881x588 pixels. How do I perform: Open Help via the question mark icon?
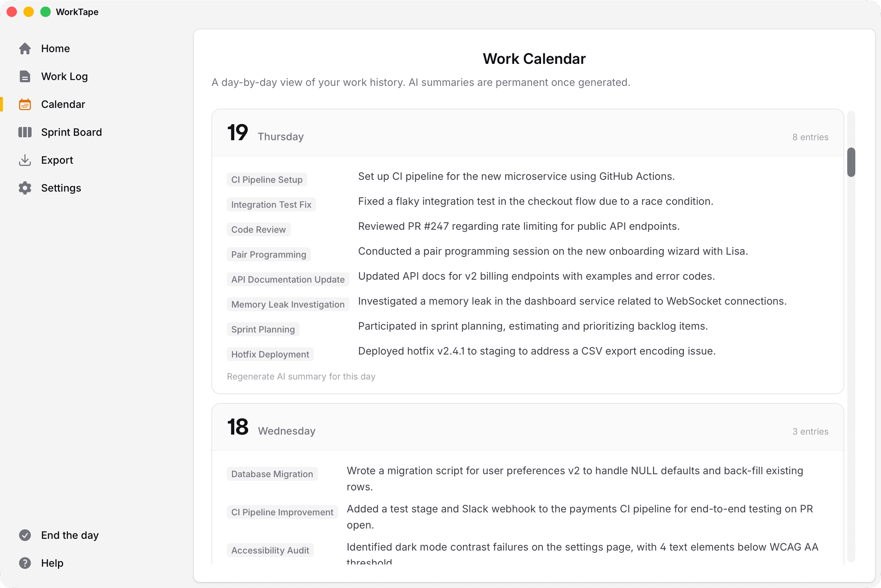point(25,563)
